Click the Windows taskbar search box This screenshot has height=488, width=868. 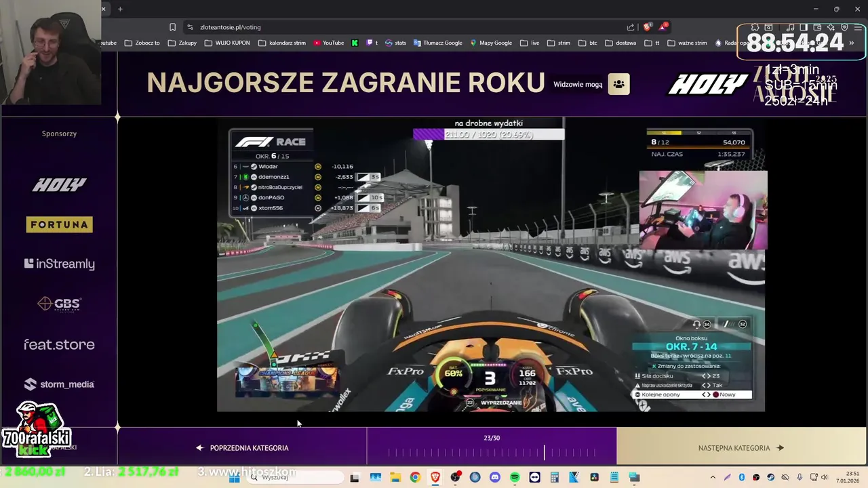coord(295,477)
